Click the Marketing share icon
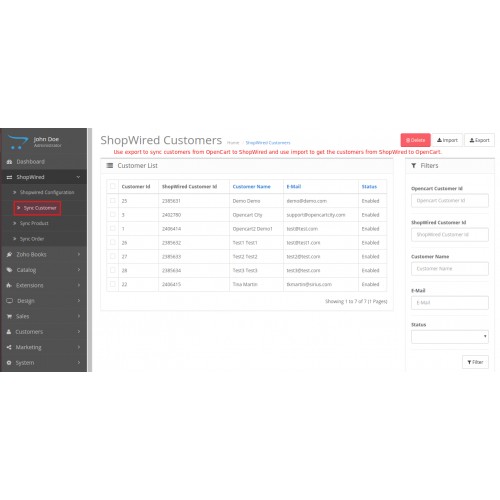 [x=9, y=347]
